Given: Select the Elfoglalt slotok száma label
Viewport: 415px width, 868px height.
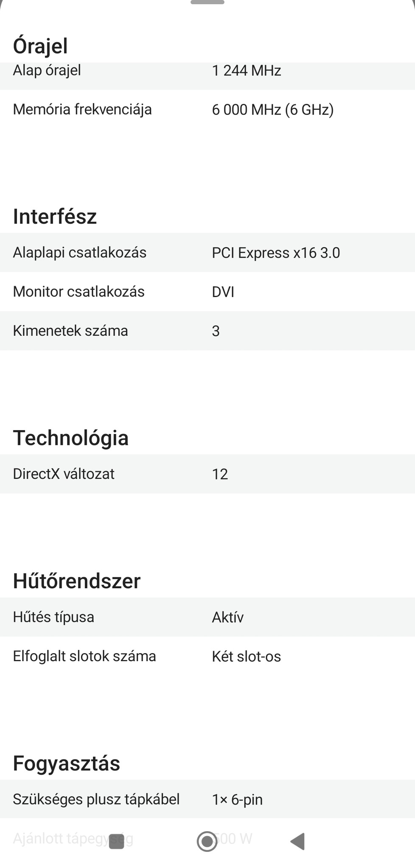Looking at the screenshot, I should [x=84, y=656].
